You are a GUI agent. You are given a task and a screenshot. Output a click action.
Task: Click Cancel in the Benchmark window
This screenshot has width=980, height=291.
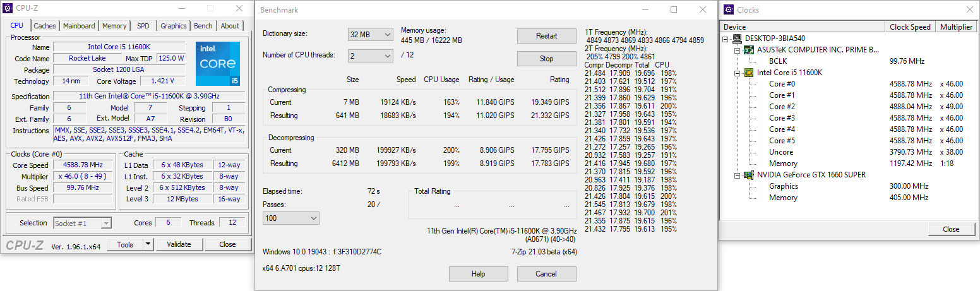(547, 274)
